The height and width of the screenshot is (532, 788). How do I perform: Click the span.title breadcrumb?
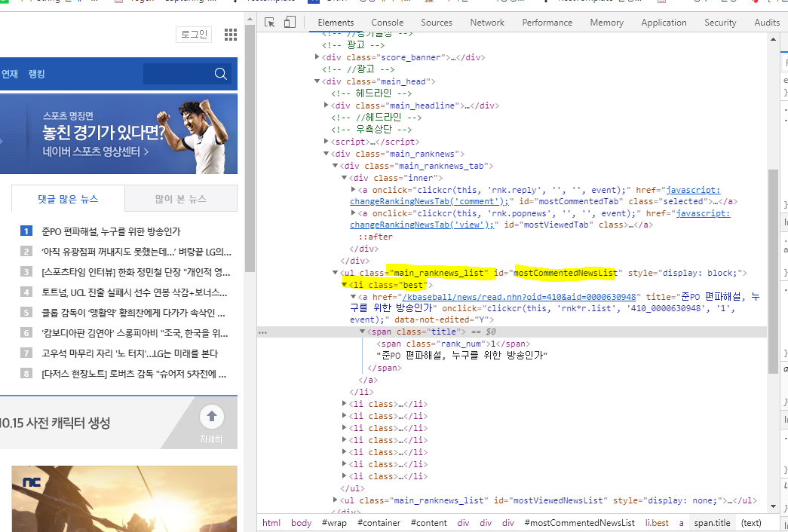[x=712, y=523]
